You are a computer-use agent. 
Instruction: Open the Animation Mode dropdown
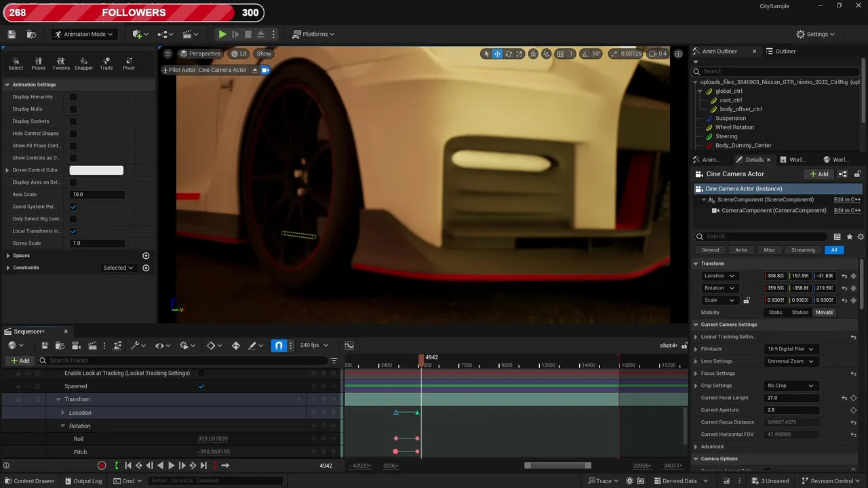pos(83,34)
